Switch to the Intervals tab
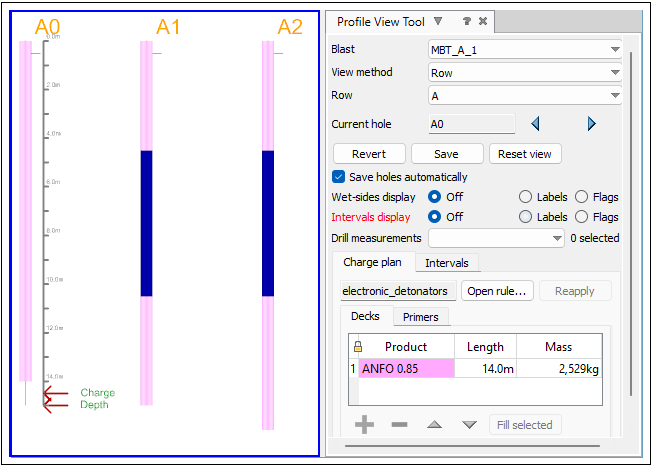The height and width of the screenshot is (467, 652). pos(447,263)
